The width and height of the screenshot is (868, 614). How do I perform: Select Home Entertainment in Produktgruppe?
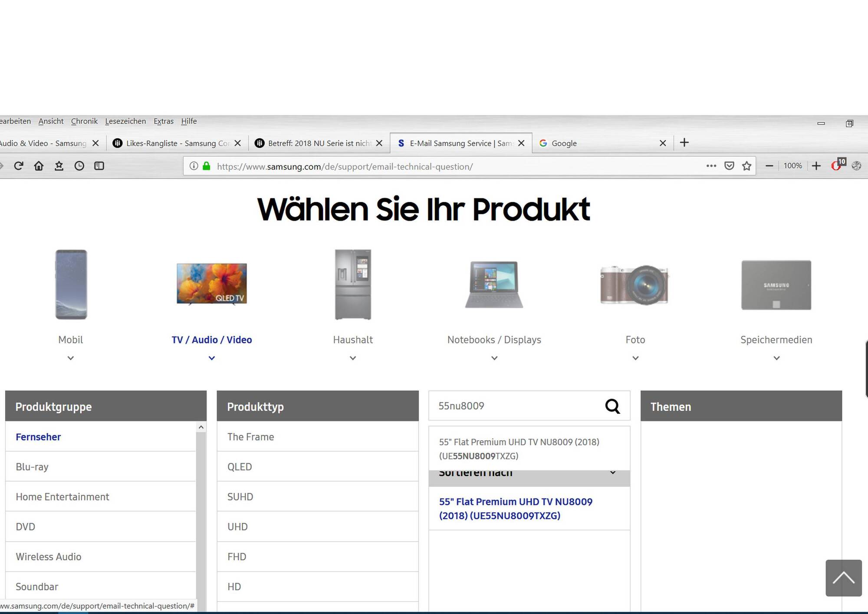[101, 496]
